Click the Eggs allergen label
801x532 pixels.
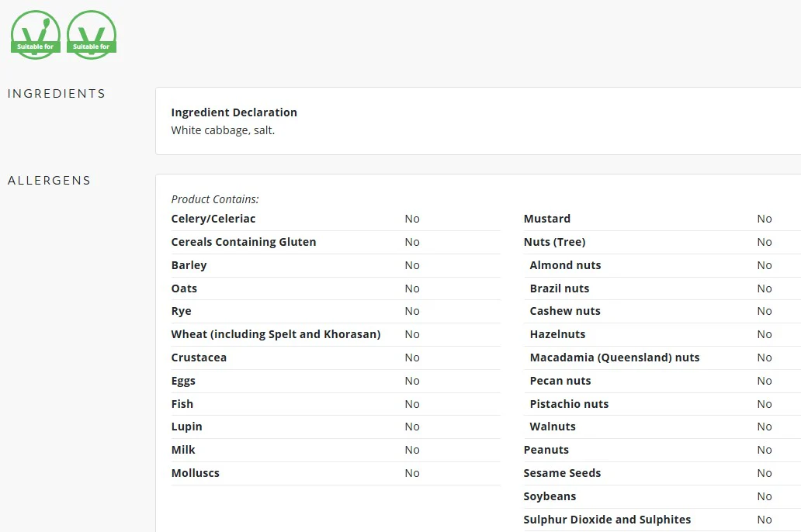[183, 381]
